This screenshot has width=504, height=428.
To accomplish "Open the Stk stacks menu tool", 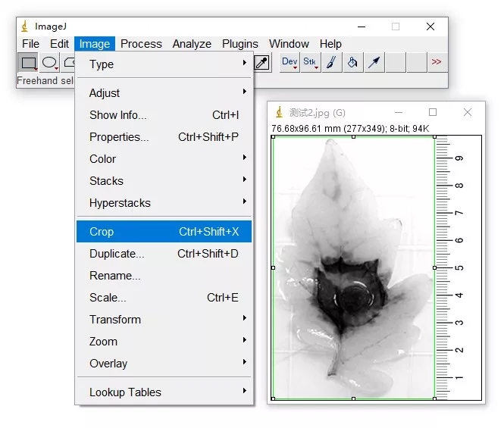I will coord(310,63).
